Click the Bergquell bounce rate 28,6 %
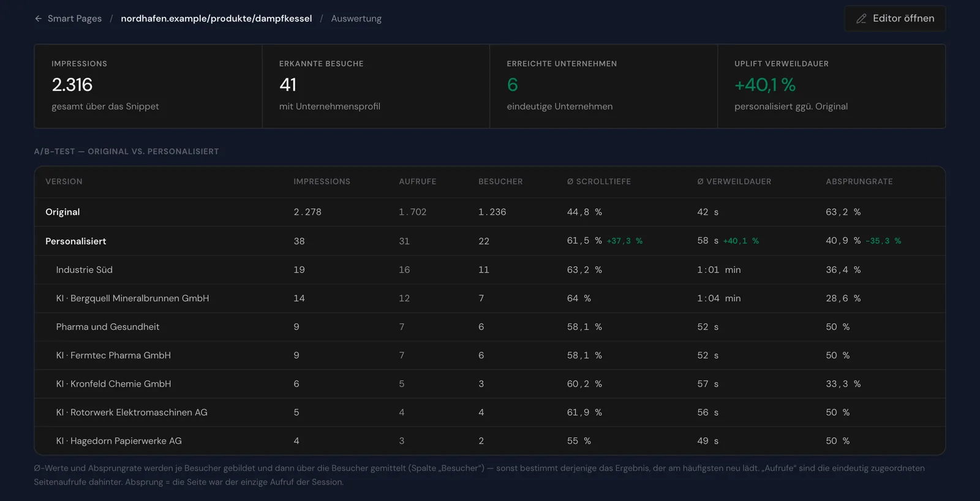This screenshot has height=501, width=980. [x=843, y=298]
